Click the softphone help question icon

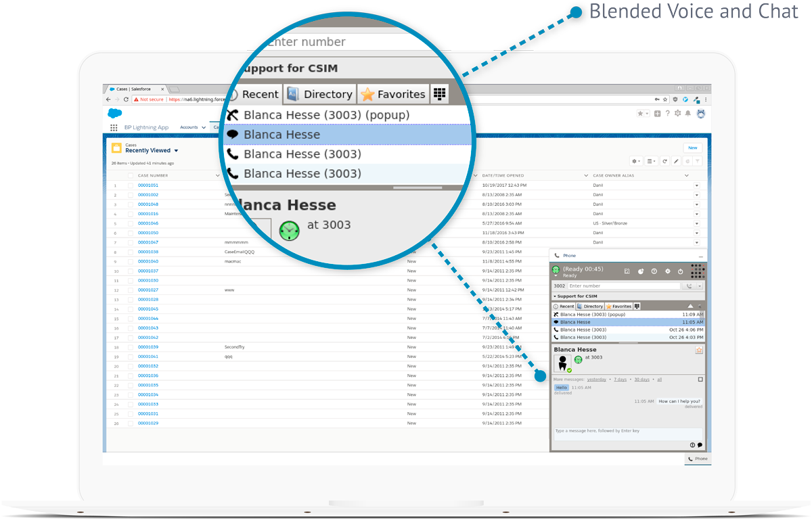[x=654, y=271]
